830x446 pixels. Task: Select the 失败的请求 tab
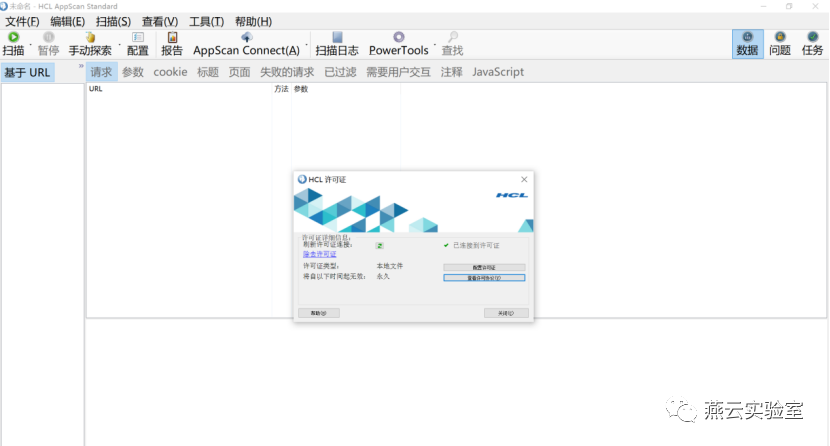[x=287, y=72]
